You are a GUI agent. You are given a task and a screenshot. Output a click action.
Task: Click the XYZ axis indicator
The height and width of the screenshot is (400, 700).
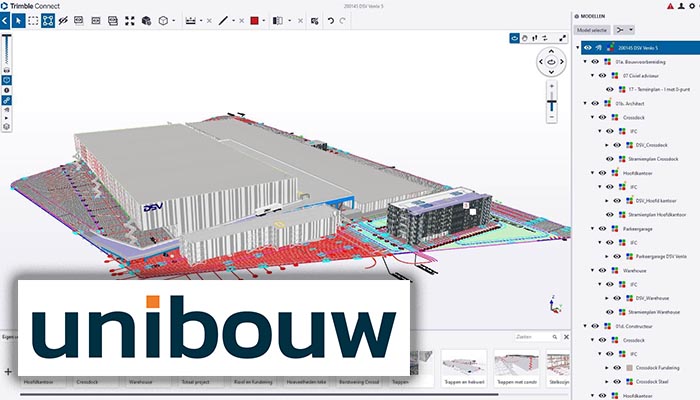tap(555, 304)
